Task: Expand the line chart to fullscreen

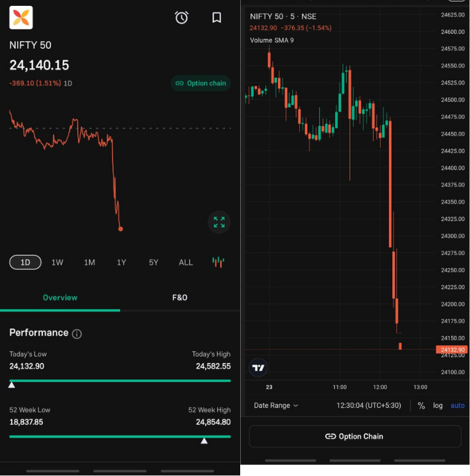Action: coord(219,222)
